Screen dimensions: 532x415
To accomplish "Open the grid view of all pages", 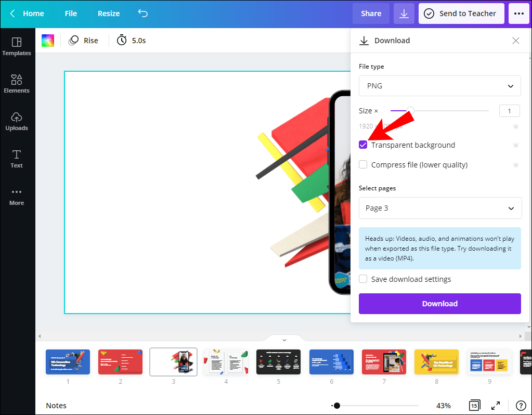I will click(474, 405).
